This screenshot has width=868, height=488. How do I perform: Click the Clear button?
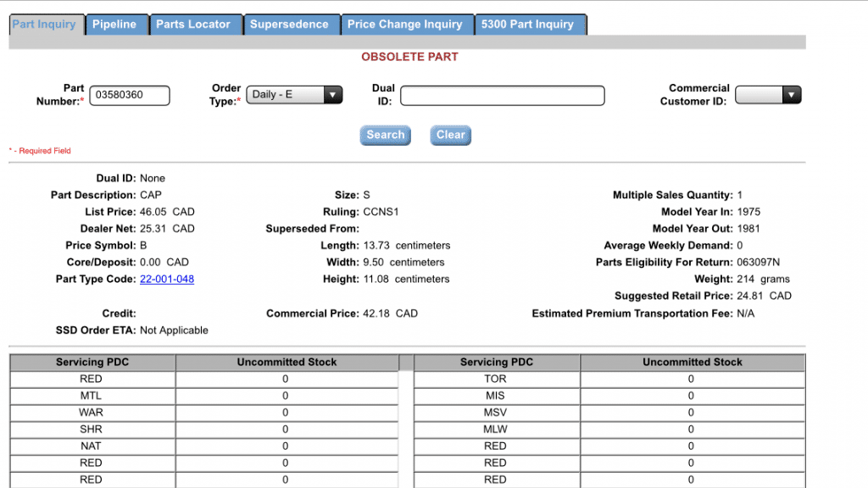point(450,135)
